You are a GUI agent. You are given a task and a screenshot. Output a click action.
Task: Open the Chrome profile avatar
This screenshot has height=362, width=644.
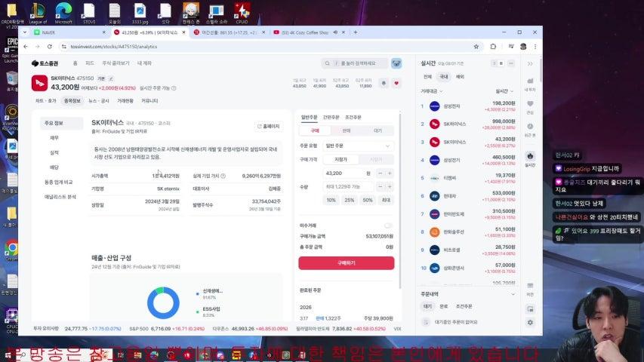pyautogui.click(x=523, y=47)
